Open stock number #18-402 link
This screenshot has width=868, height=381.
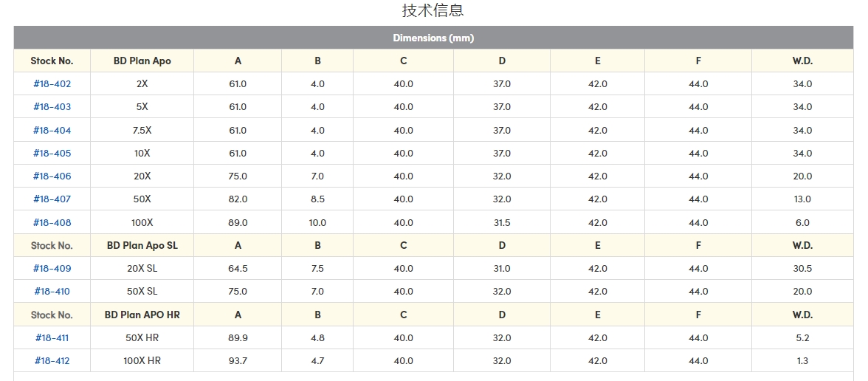(x=52, y=84)
